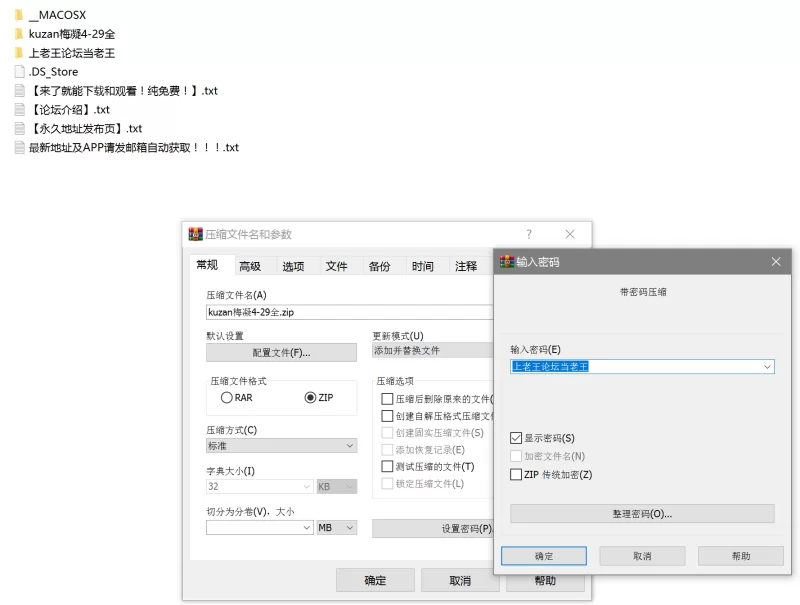Open the 备份 tab
This screenshot has width=800, height=605.
coord(379,266)
